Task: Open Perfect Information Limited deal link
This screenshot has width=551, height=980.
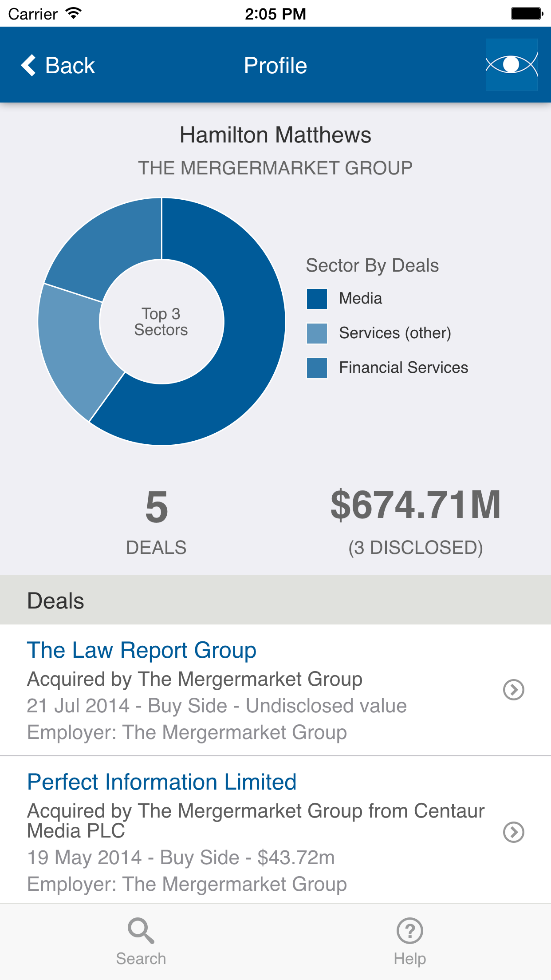Action: pyautogui.click(x=162, y=782)
